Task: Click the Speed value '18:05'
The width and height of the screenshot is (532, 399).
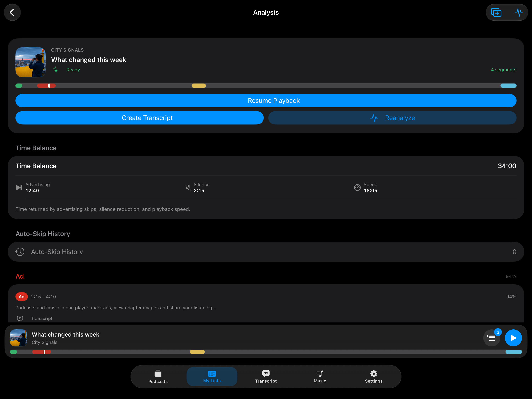Action: coord(370,190)
